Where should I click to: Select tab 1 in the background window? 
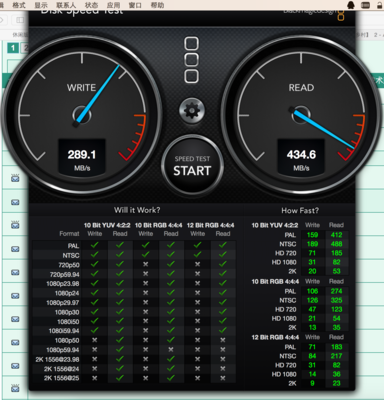[x=13, y=48]
